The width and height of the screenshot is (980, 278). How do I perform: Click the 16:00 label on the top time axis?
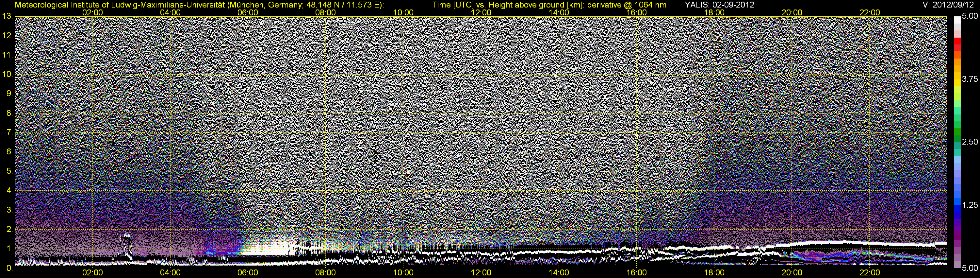tap(636, 12)
